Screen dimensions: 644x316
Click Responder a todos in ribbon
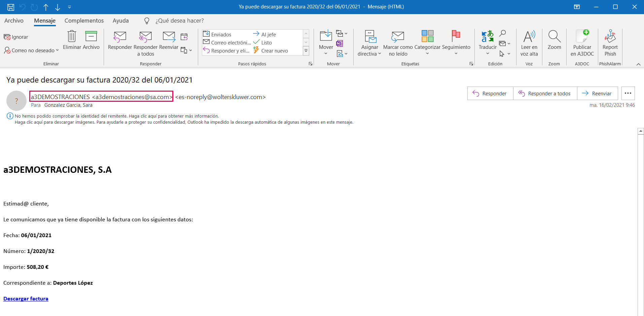[x=145, y=43]
